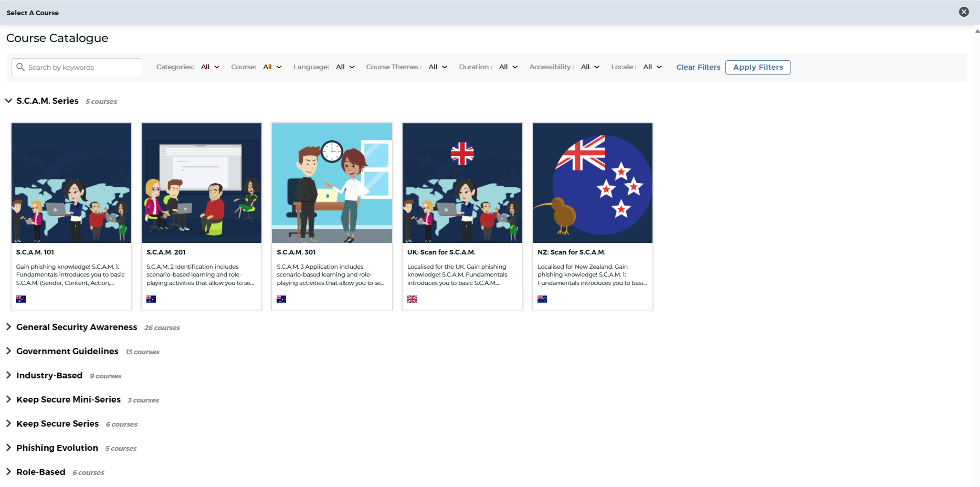980x487 pixels.
Task: Open the Language filter dropdown
Action: (345, 67)
